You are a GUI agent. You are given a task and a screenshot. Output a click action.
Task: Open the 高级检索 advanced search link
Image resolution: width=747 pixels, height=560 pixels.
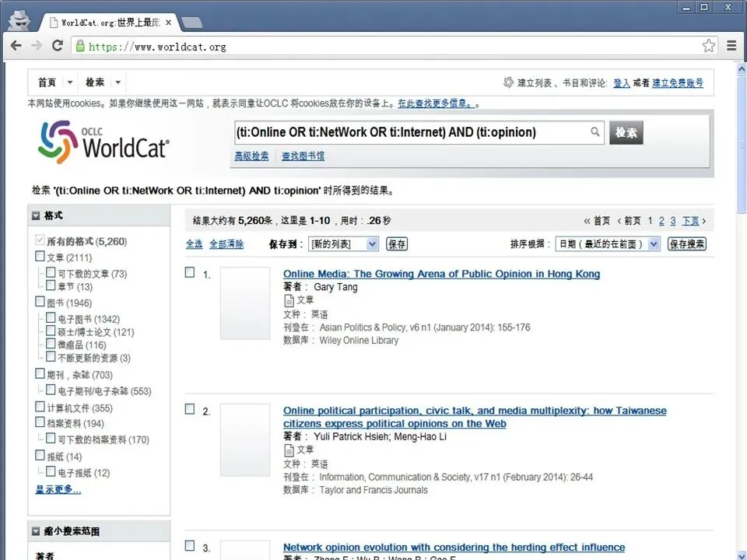coord(251,156)
